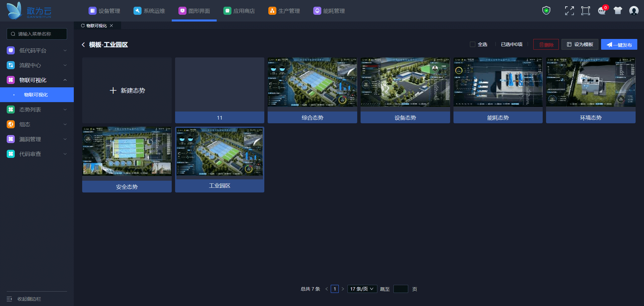Click the collapse sidebar icon at bottom
The height and width of the screenshot is (306, 644).
click(9, 299)
